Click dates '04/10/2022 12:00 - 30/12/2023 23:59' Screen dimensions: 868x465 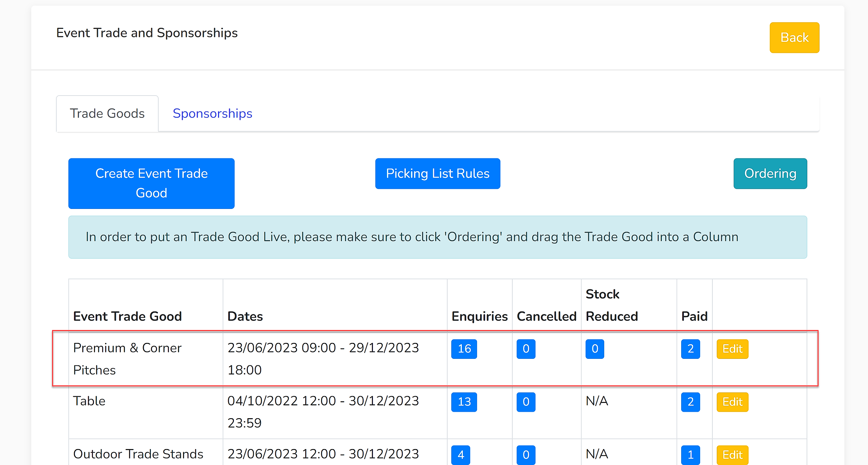click(323, 412)
